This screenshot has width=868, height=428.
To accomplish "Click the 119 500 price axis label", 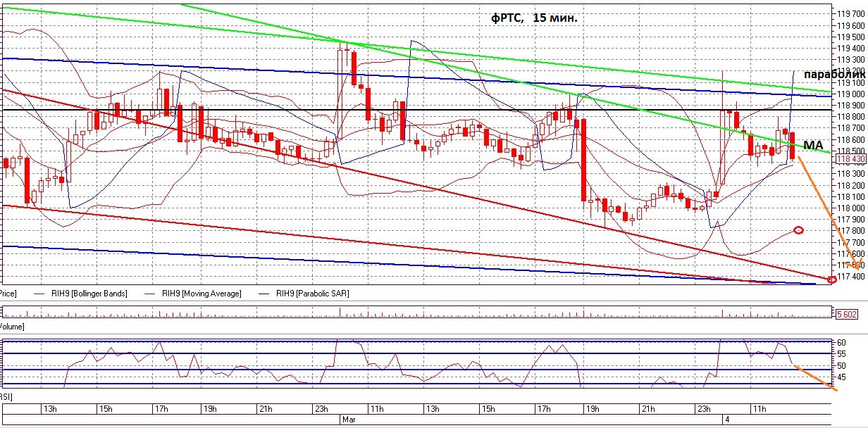I will point(851,37).
